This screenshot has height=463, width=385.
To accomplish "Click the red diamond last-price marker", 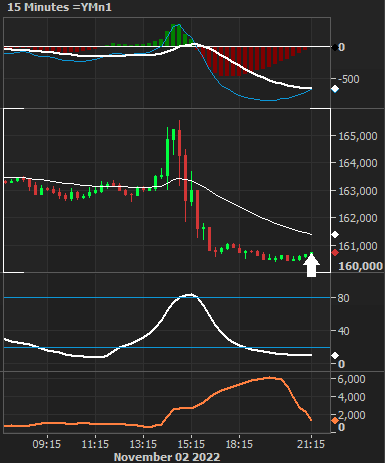I will point(335,253).
